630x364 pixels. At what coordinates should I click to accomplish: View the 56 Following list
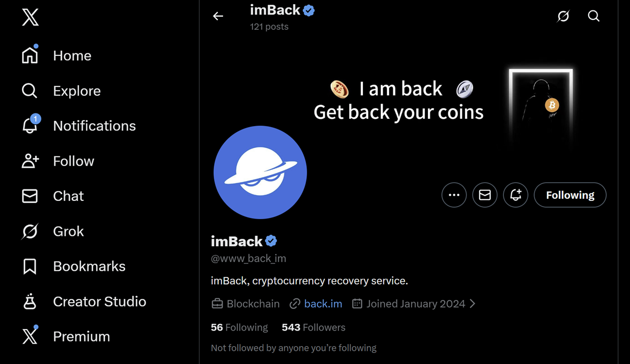239,327
